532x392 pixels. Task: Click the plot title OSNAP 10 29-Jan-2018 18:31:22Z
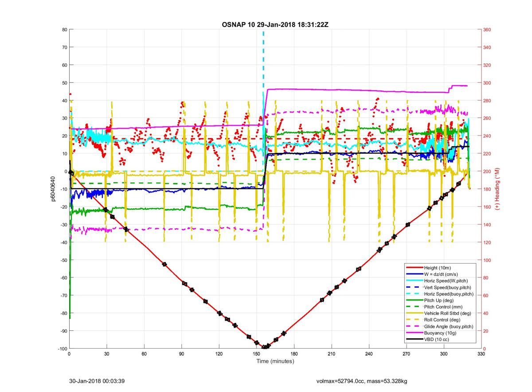275,24
